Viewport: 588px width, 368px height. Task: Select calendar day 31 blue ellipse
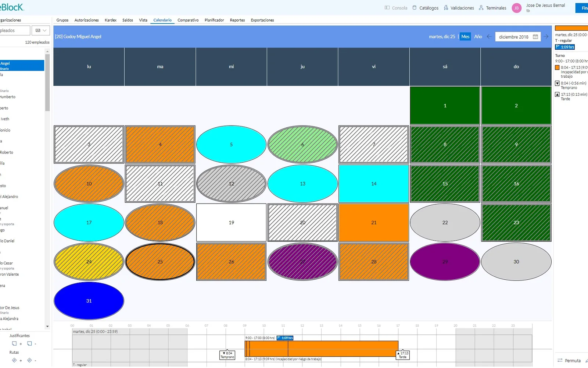pos(89,301)
